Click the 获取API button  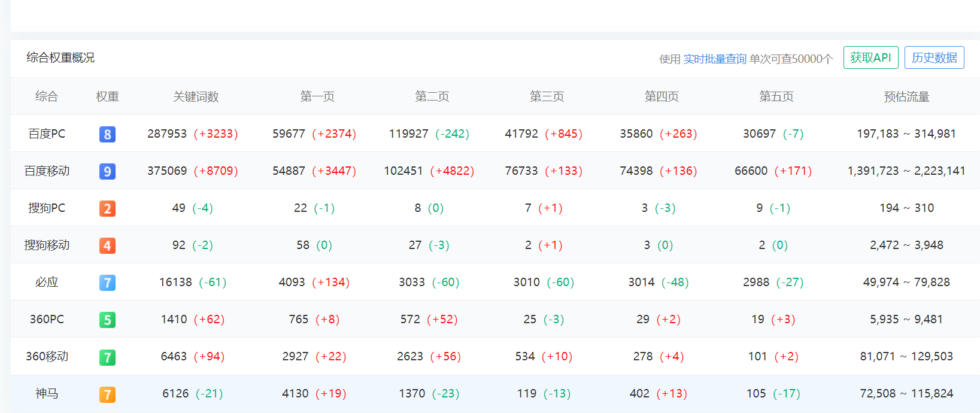click(x=870, y=57)
